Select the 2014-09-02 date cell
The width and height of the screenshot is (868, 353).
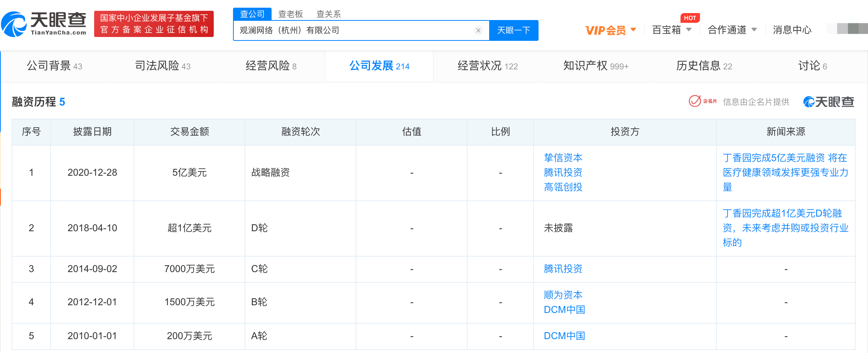[x=92, y=269]
